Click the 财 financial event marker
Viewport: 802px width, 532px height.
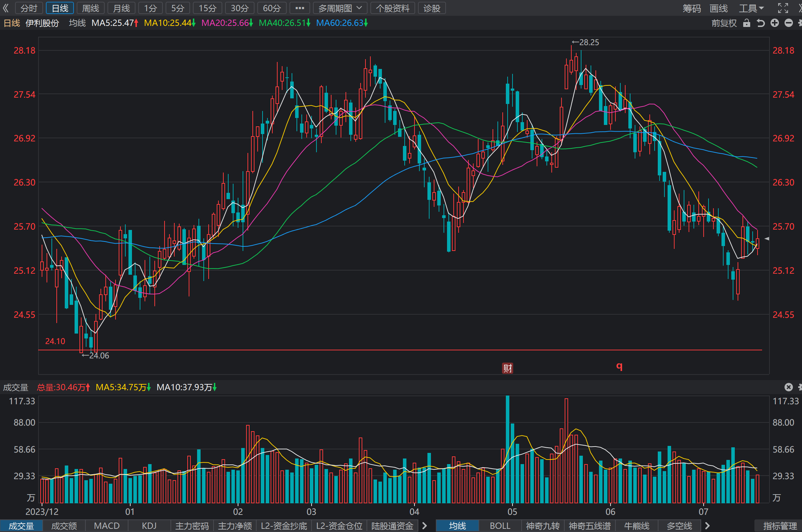click(x=508, y=368)
